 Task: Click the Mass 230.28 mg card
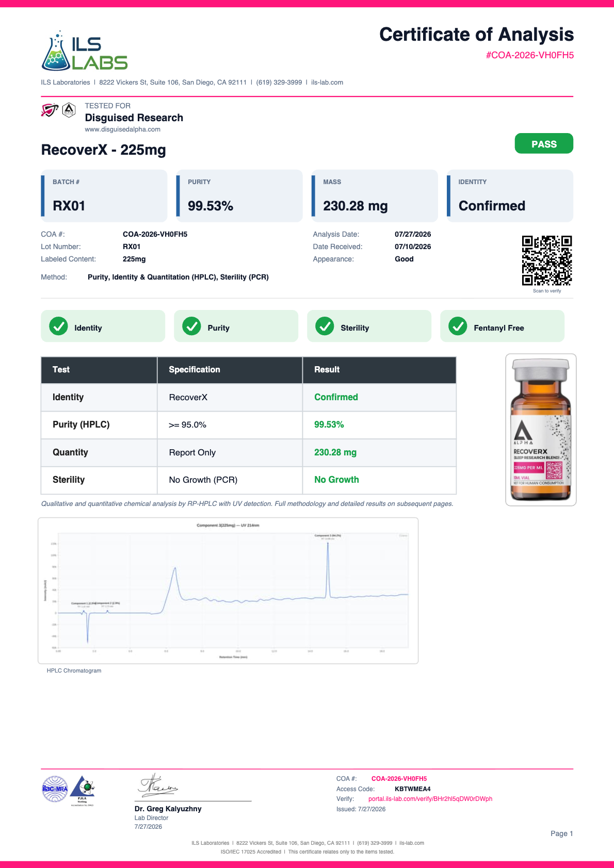coord(375,196)
